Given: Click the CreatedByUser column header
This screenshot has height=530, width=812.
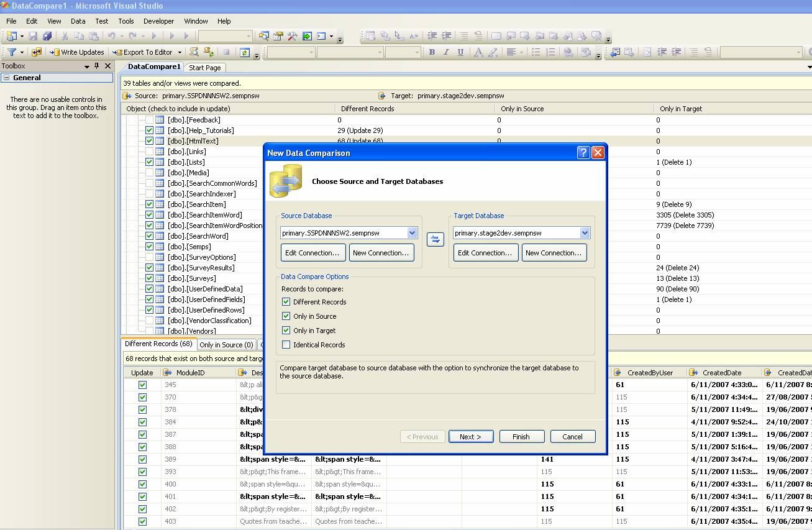Looking at the screenshot, I should 649,373.
